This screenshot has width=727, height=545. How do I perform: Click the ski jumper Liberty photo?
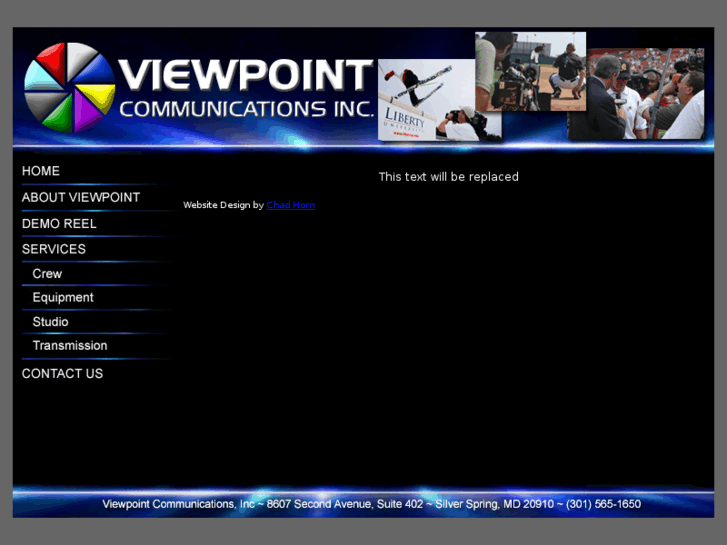(x=427, y=100)
